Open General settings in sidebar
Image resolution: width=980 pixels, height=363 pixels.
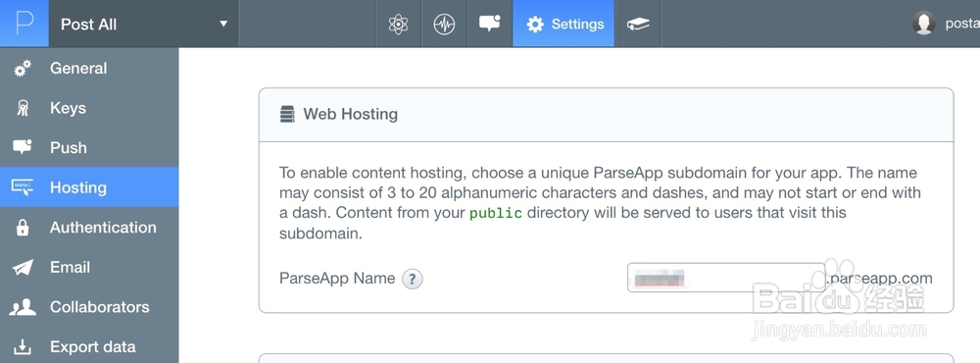(x=89, y=69)
